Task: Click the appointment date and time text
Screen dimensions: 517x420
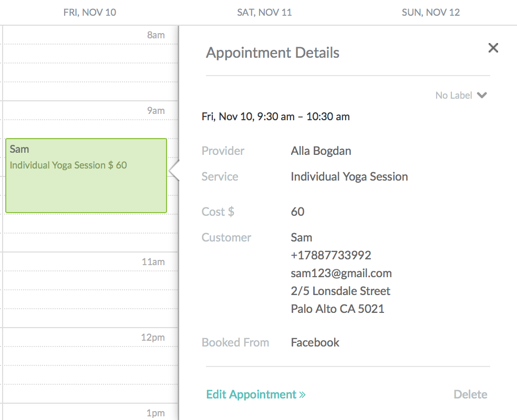Action: point(276,117)
